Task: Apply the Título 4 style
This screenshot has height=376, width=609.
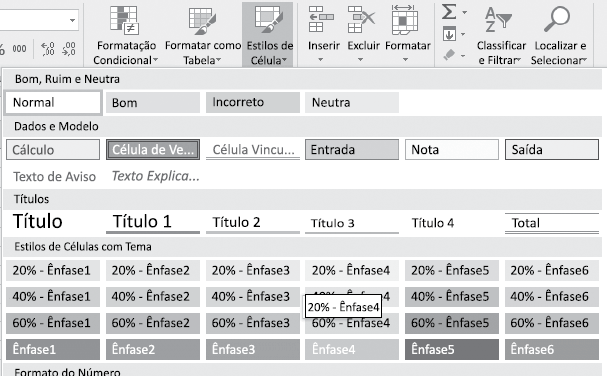Action: (x=452, y=222)
